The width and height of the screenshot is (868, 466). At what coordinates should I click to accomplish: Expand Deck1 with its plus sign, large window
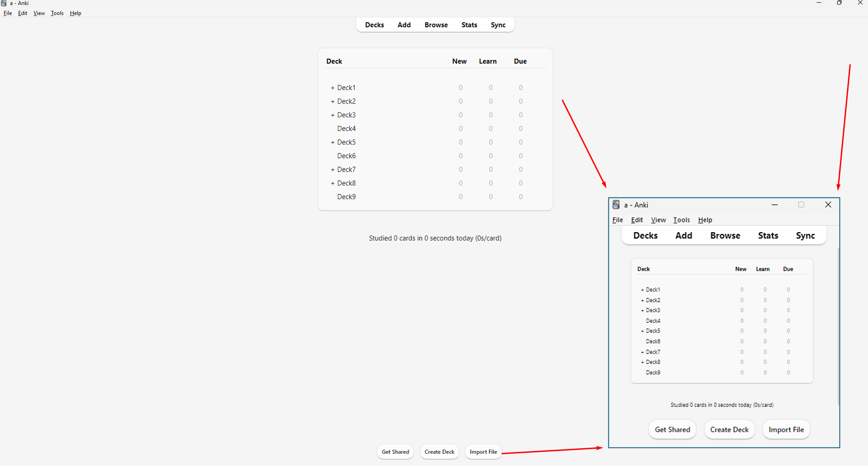tap(333, 88)
